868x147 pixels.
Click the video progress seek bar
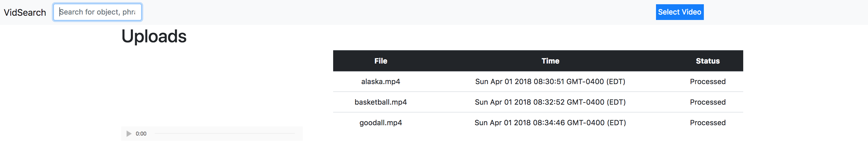point(224,134)
